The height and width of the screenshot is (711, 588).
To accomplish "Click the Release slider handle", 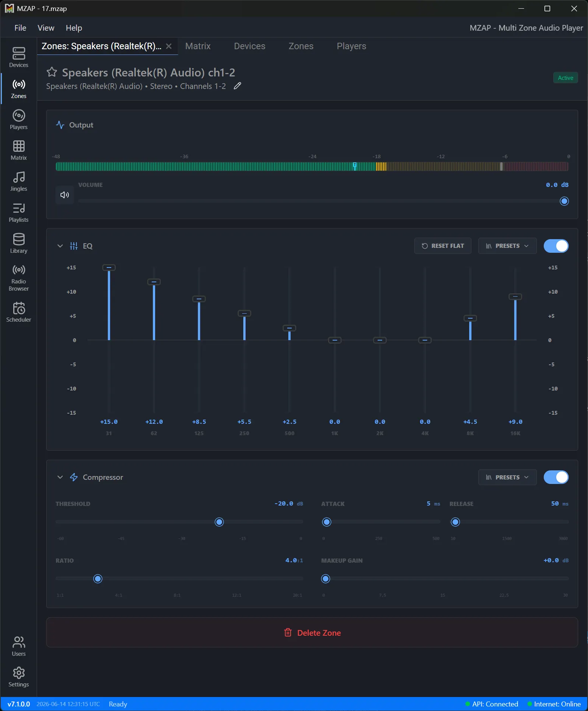I will click(x=455, y=522).
